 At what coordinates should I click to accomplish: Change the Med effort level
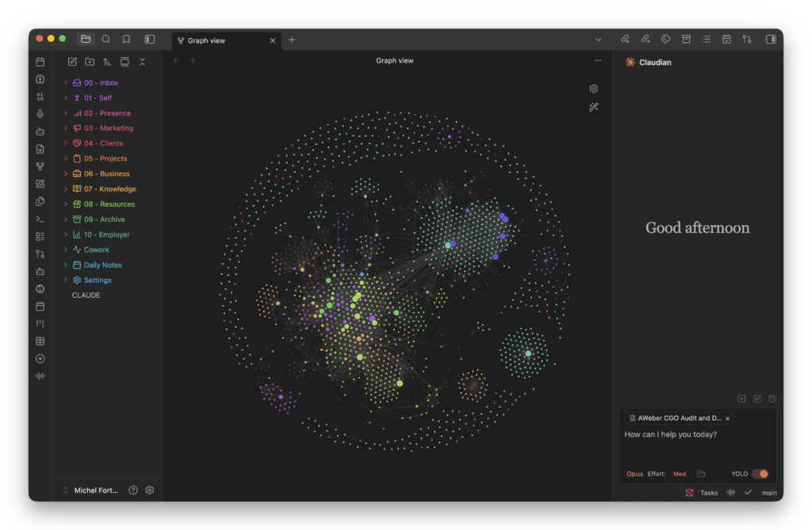click(x=680, y=474)
